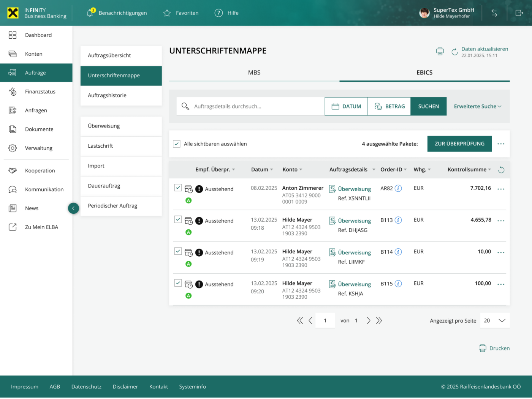Reset table columns with circular arrow icon
This screenshot has width=532, height=399.
click(x=501, y=170)
